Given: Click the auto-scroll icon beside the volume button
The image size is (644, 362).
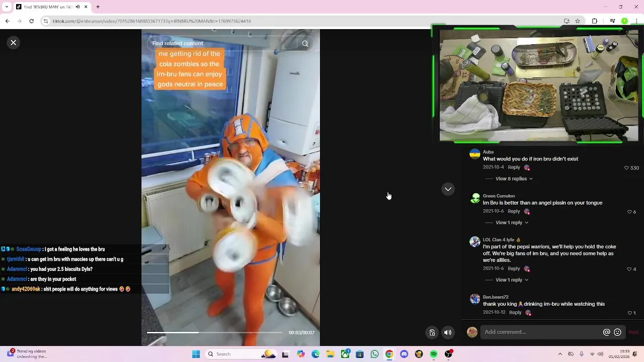Looking at the screenshot, I should (x=432, y=332).
